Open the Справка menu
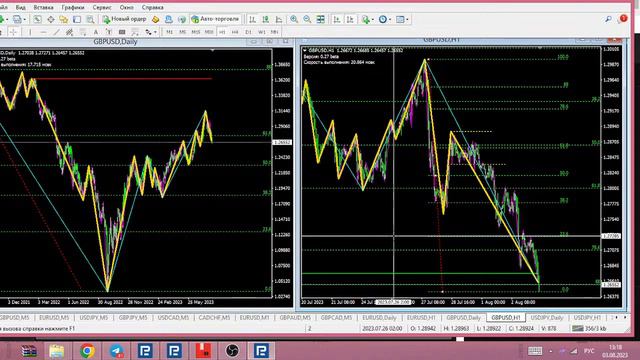 click(153, 7)
